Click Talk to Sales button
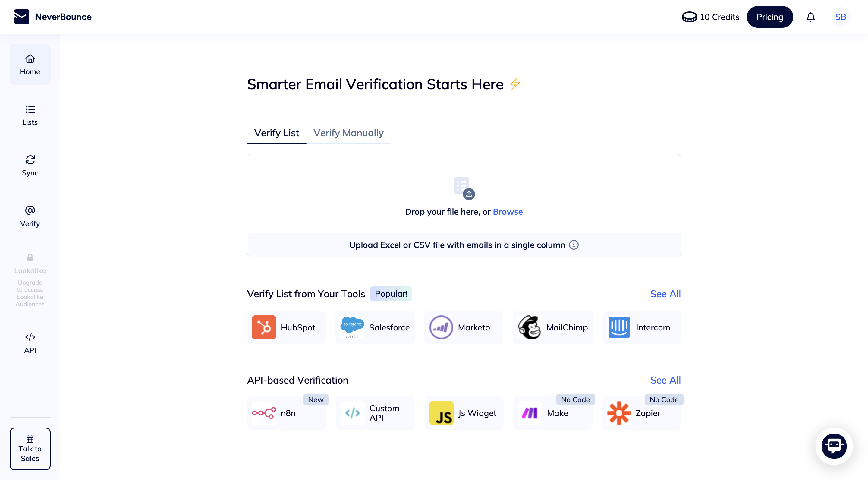 tap(30, 449)
